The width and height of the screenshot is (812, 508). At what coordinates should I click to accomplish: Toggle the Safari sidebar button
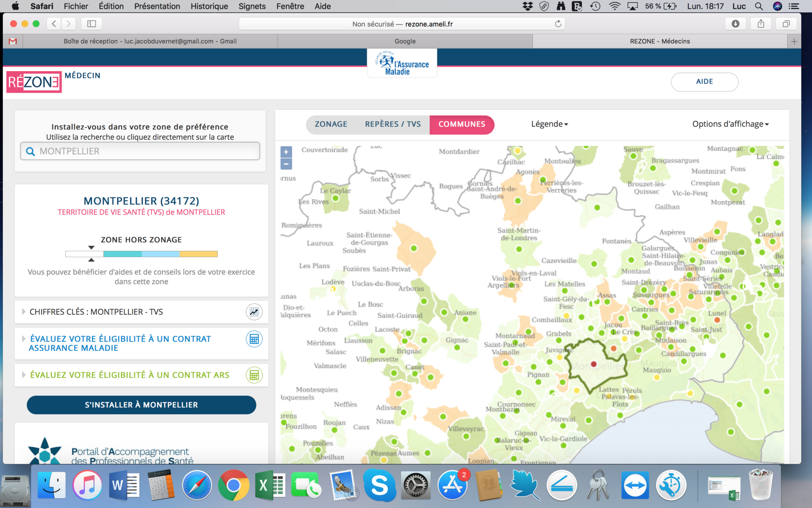[x=92, y=24]
